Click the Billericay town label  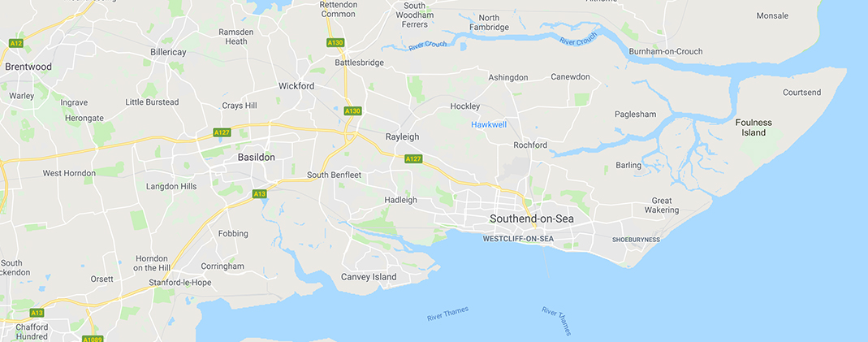[168, 52]
